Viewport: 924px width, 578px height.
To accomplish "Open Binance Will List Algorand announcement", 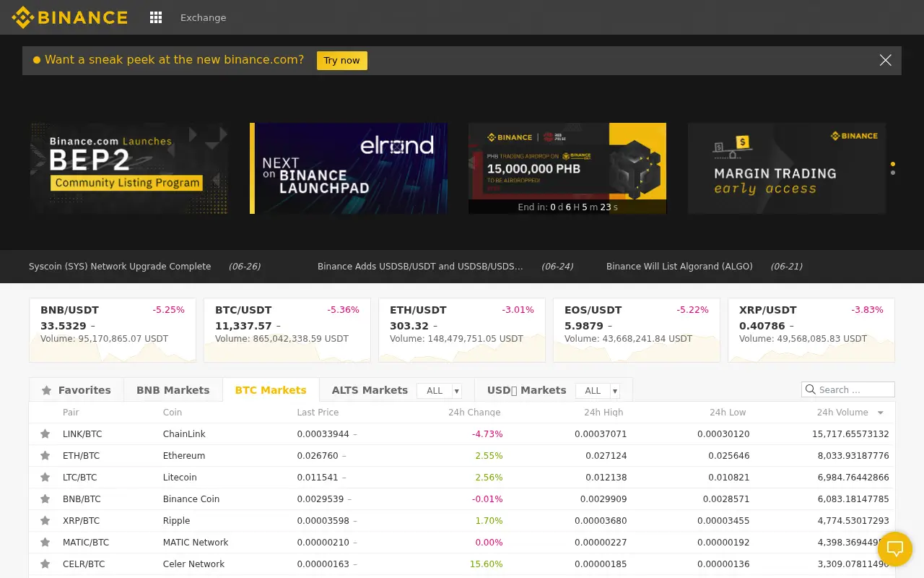I will click(x=679, y=267).
